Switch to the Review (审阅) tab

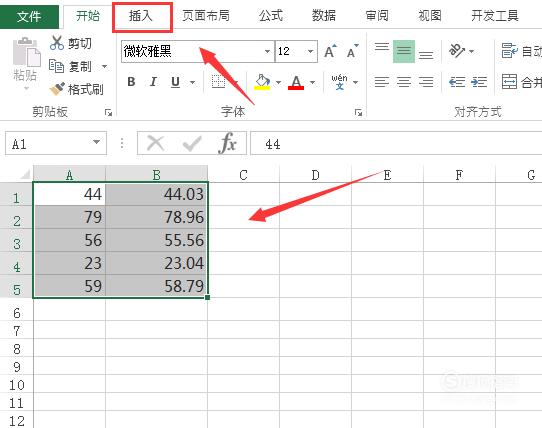click(377, 16)
